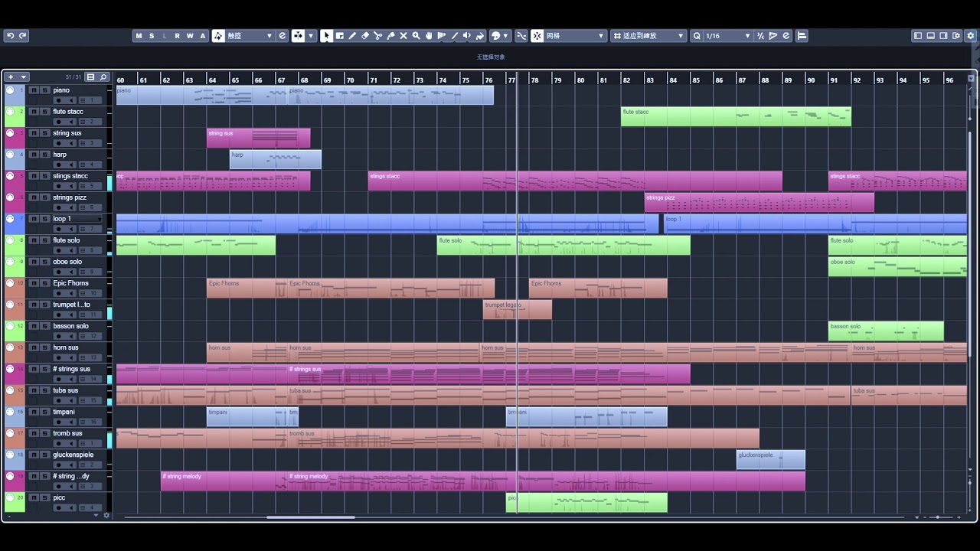The width and height of the screenshot is (980, 551).
Task: Select the Split scissors tool
Action: pos(377,36)
